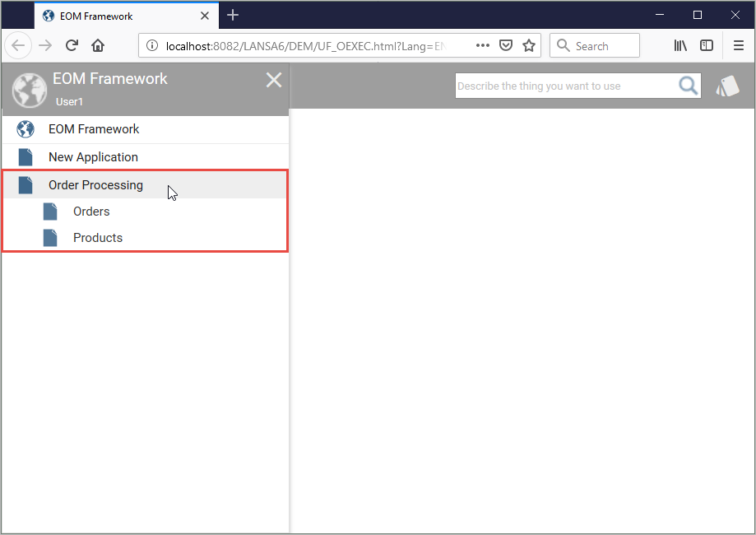Viewport: 756px width, 535px height.
Task: Reload the current page
Action: (72, 46)
